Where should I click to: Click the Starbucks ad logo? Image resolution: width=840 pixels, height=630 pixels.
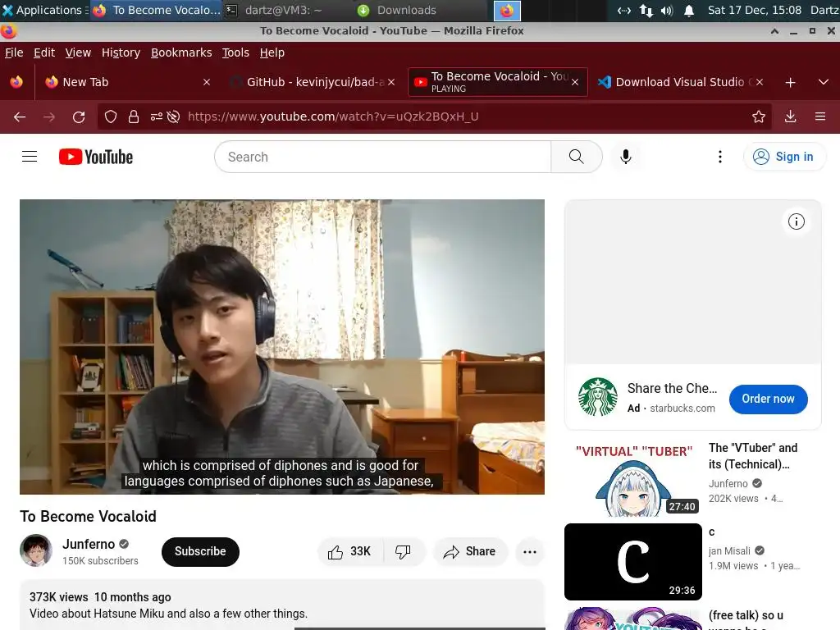[598, 397]
